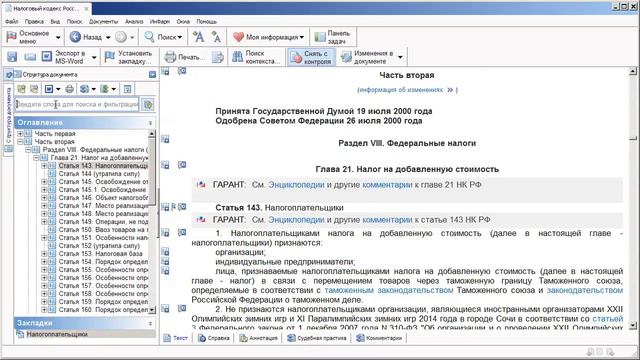This screenshot has width=640, height=360.
Task: Select Статья 146 in the contents tree
Action: tap(103, 198)
